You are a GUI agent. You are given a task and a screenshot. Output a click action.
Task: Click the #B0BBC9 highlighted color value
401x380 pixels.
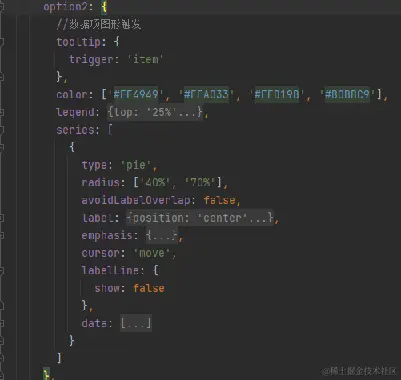click(347, 94)
